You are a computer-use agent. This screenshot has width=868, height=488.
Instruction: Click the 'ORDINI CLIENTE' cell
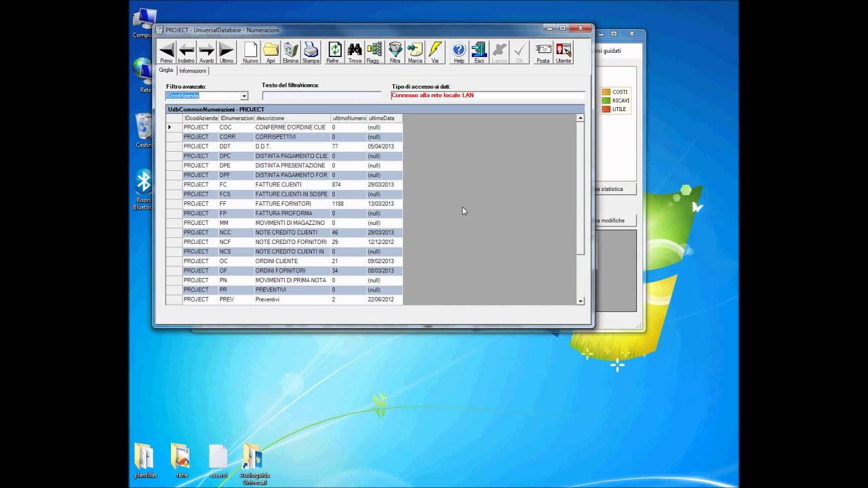(x=292, y=261)
